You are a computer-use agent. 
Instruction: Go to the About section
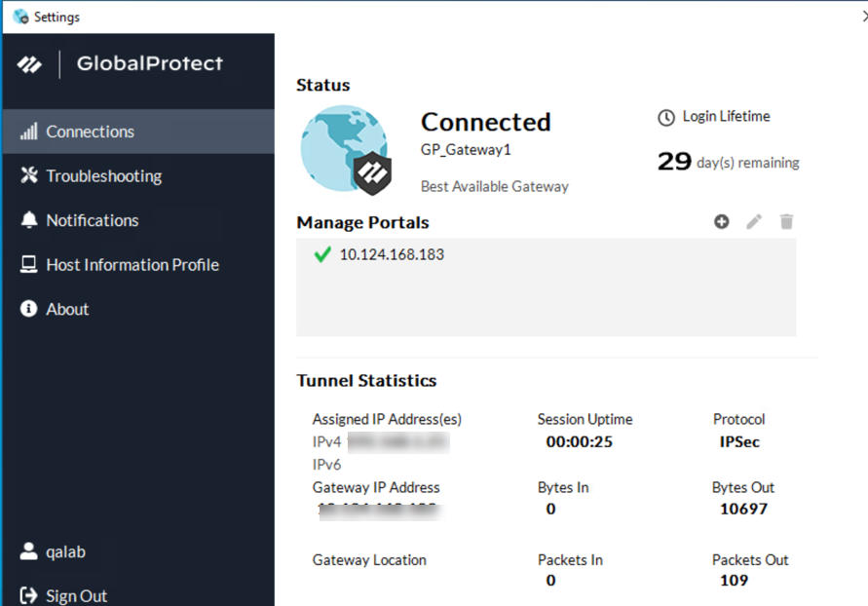click(x=67, y=309)
